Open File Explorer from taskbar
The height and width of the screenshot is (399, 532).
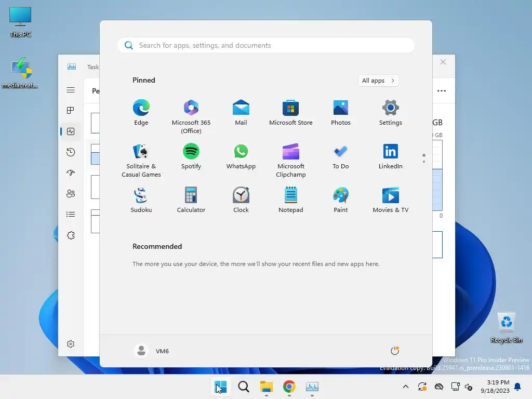click(267, 387)
